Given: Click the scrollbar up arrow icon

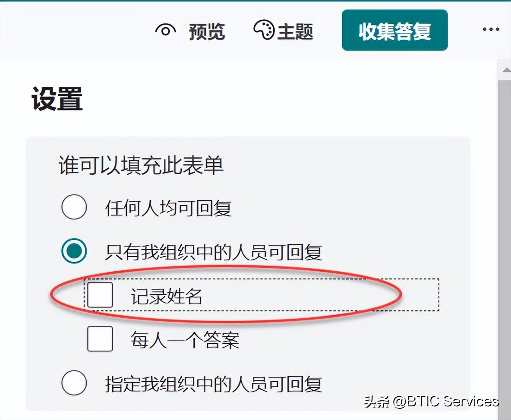Looking at the screenshot, I should pos(505,69).
